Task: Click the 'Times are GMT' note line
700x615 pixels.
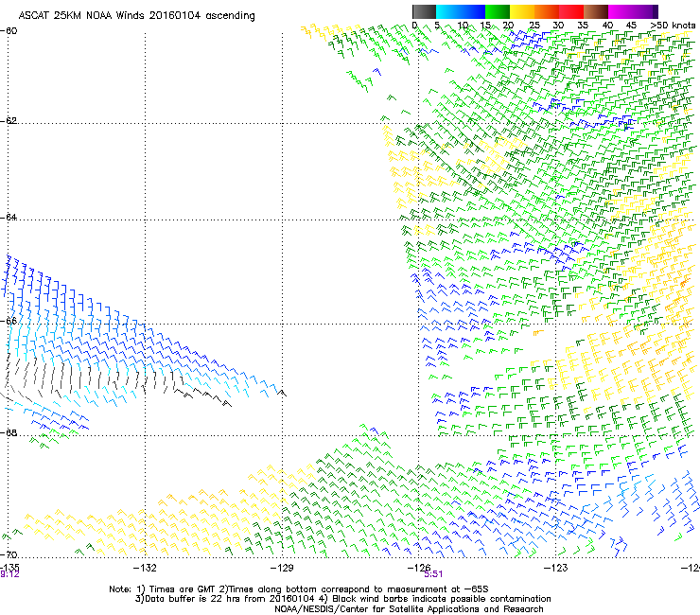Action: tap(299, 589)
